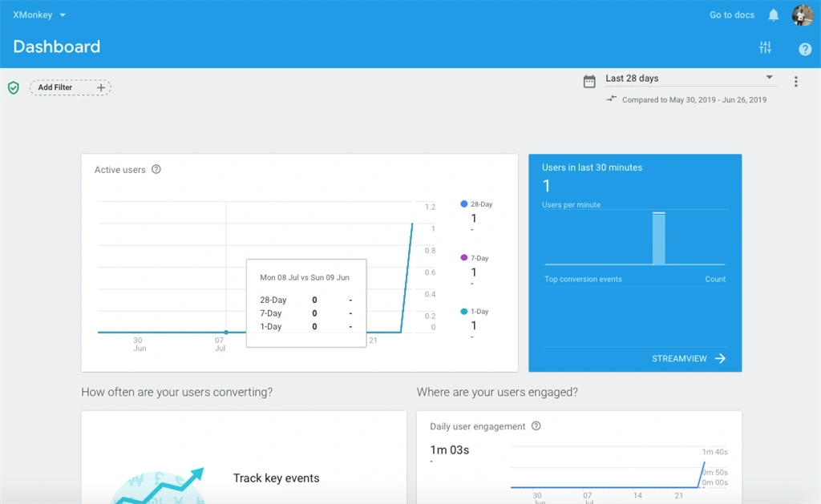Screen dimensions: 821x504
Task: Click the Go to docs link
Action: pos(731,14)
